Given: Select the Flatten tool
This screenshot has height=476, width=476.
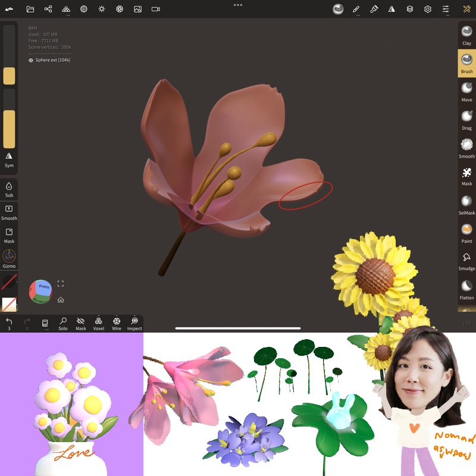Looking at the screenshot, I should click(466, 289).
